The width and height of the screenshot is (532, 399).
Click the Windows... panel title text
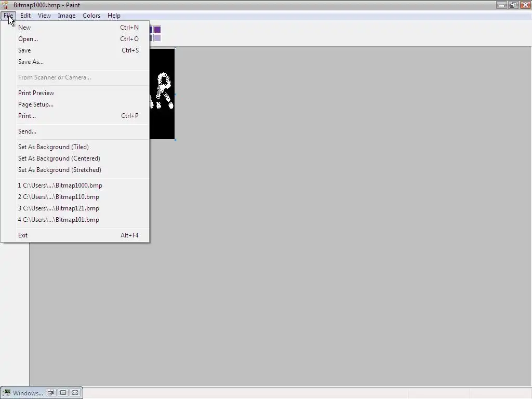(x=28, y=393)
